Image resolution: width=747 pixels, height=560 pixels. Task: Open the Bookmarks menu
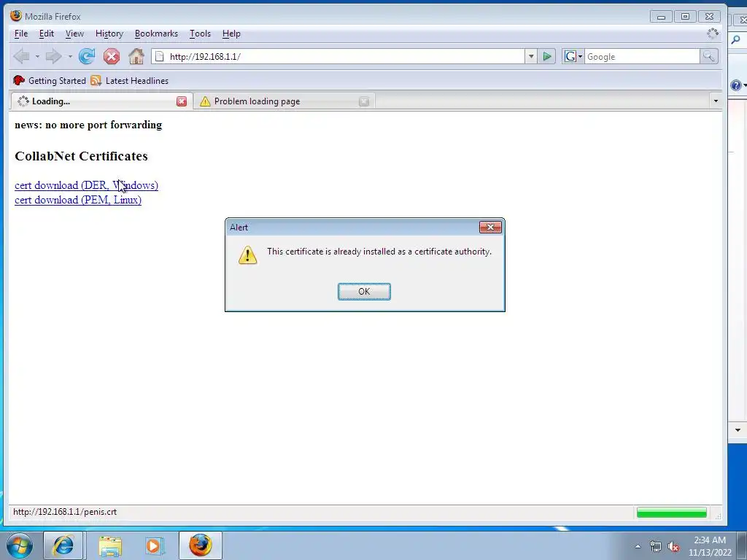[156, 34]
